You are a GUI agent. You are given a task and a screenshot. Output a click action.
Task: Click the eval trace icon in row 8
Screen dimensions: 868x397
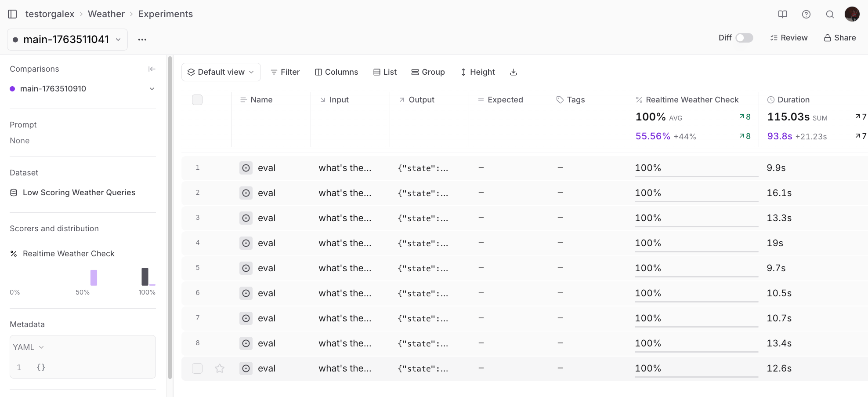[246, 343]
